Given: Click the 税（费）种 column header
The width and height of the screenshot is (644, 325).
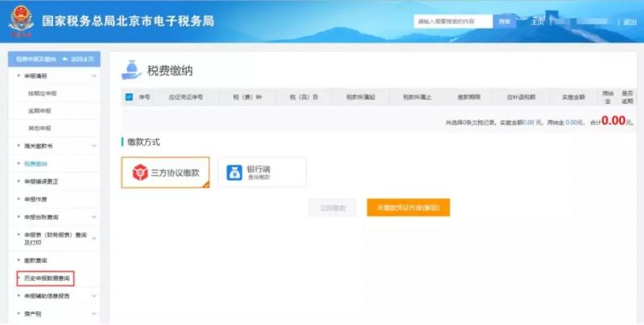Looking at the screenshot, I should click(247, 97).
